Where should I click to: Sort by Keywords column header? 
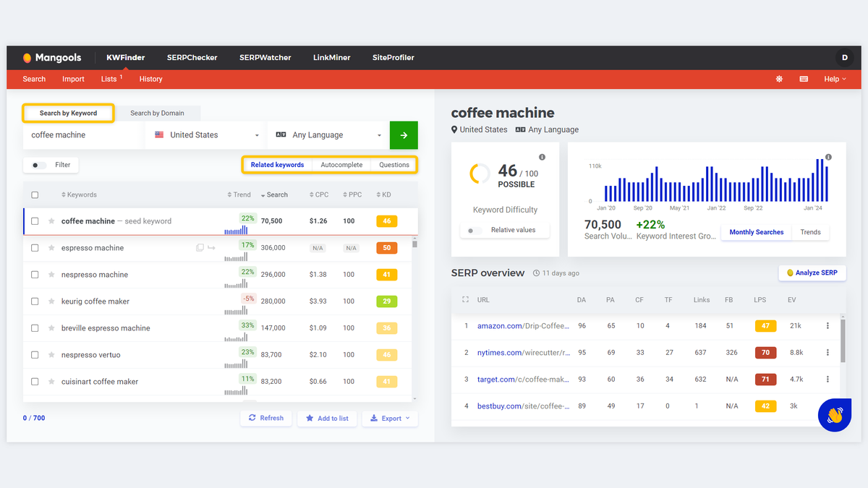point(79,194)
